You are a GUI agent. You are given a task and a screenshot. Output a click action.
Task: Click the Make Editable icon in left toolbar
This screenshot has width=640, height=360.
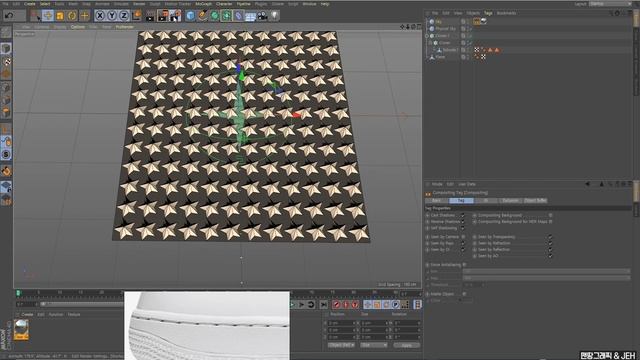click(x=6, y=33)
